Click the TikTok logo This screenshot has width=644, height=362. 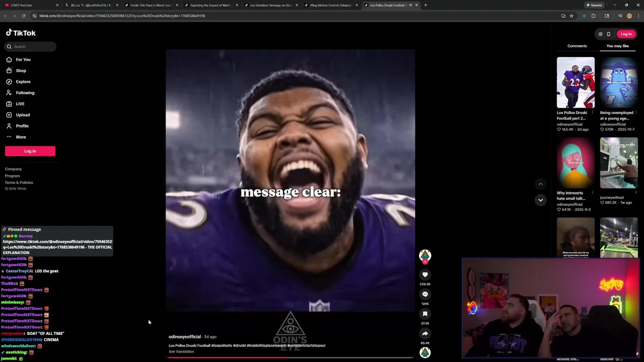21,33
